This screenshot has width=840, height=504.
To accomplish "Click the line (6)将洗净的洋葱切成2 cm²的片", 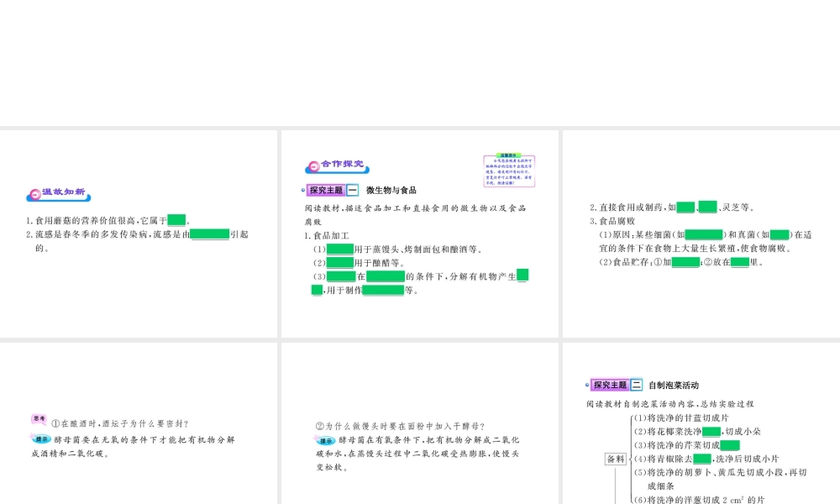I will tap(699, 500).
